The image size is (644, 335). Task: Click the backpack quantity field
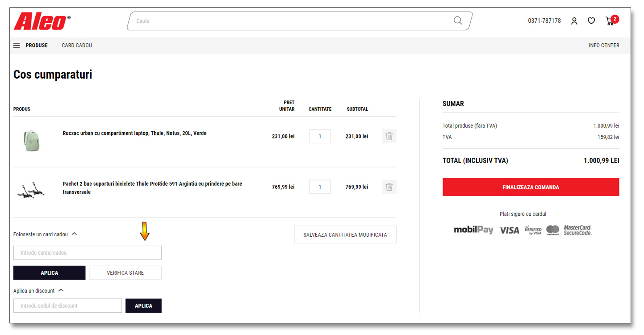pos(320,136)
